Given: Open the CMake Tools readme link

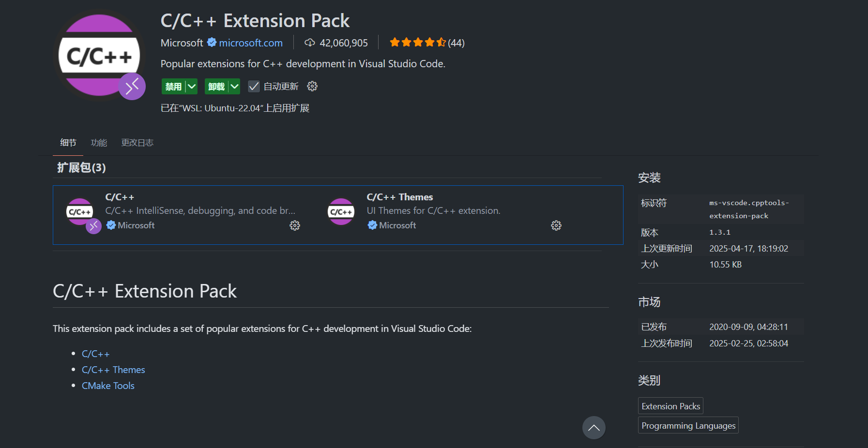Looking at the screenshot, I should [108, 386].
